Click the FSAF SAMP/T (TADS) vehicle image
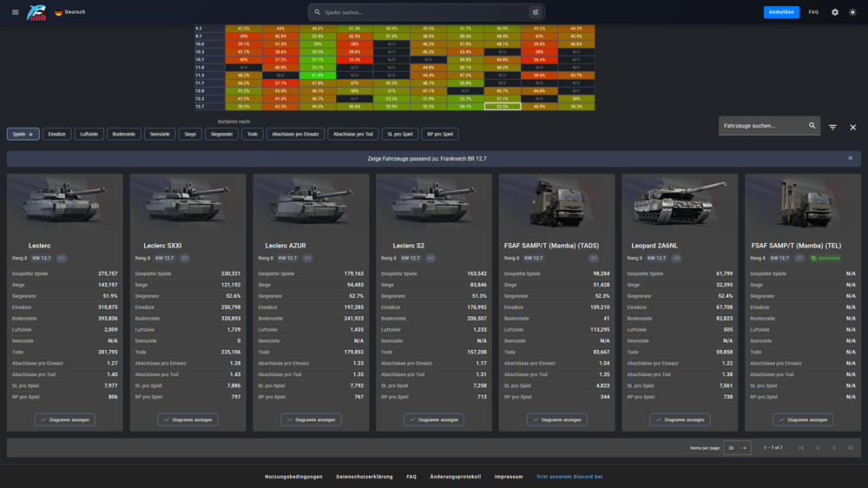This screenshot has width=868, height=488. click(556, 203)
